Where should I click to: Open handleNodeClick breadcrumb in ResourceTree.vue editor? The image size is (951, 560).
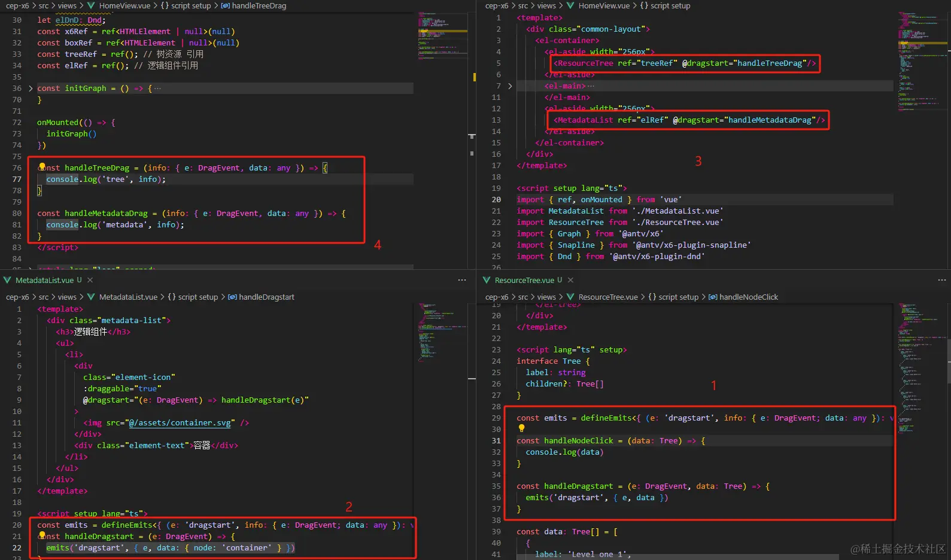(x=749, y=297)
